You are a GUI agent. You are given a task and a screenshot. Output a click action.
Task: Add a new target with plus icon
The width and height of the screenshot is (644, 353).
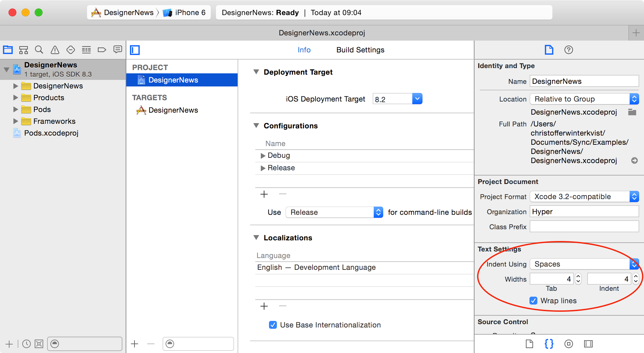point(134,344)
